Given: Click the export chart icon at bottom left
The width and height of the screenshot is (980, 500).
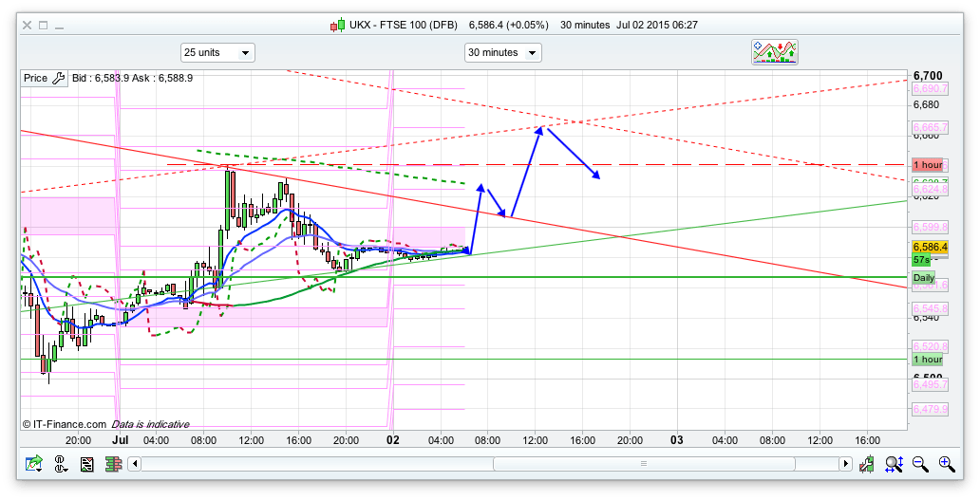Looking at the screenshot, I should coord(34,464).
